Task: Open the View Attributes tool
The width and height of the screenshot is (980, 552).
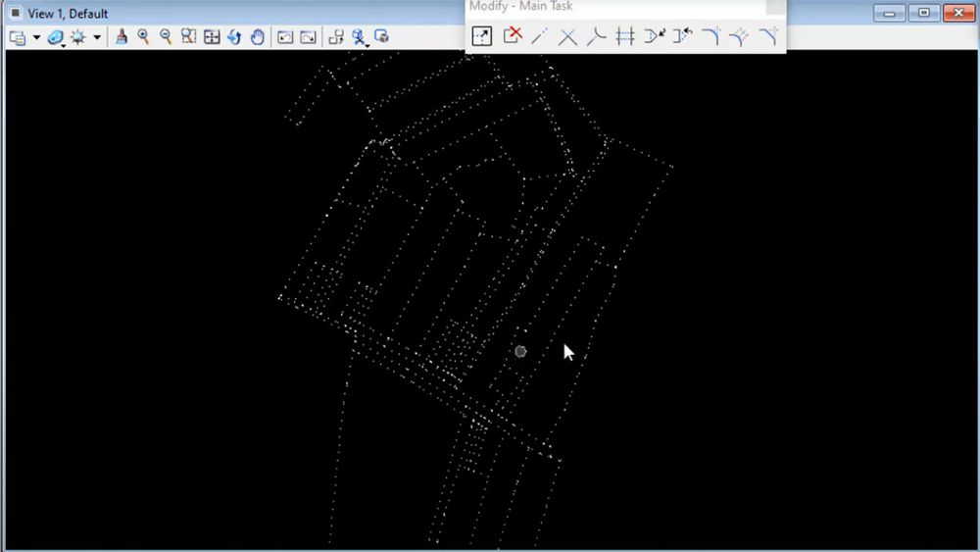Action: coord(18,37)
